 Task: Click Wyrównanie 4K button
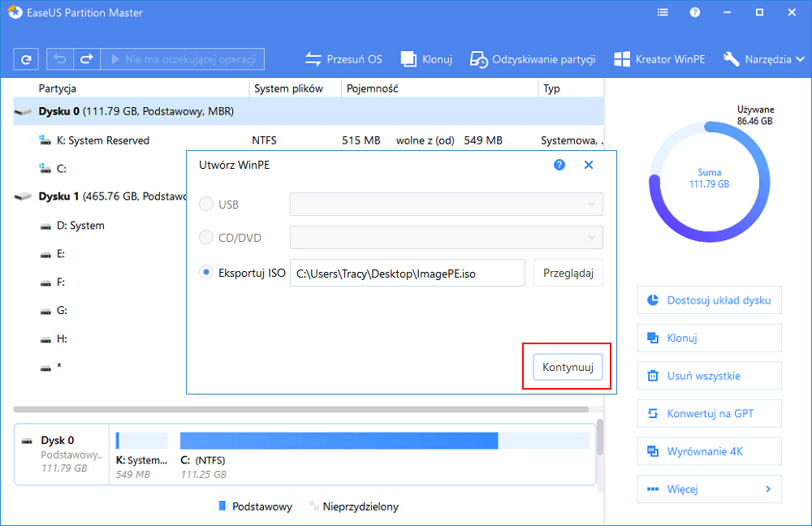click(x=710, y=451)
